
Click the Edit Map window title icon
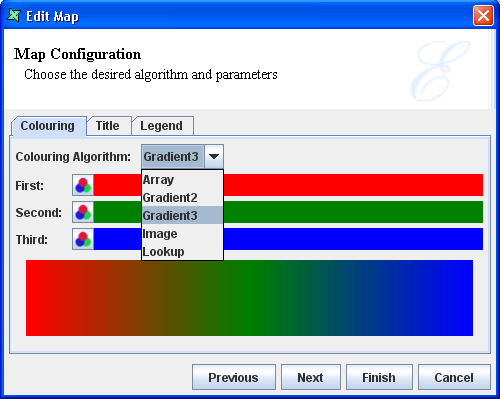14,15
